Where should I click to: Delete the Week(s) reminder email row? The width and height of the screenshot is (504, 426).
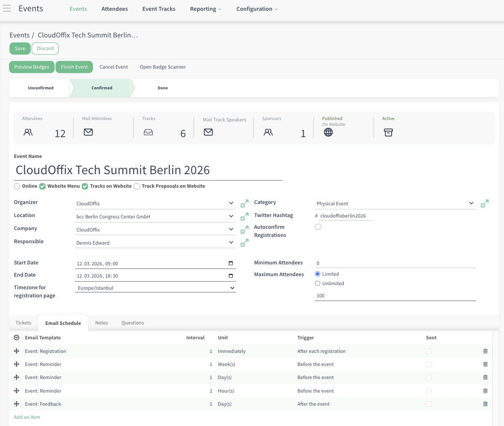486,364
